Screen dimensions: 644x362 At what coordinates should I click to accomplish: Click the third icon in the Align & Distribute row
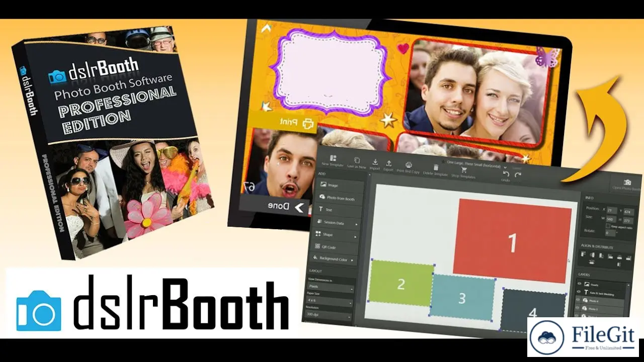click(x=601, y=255)
